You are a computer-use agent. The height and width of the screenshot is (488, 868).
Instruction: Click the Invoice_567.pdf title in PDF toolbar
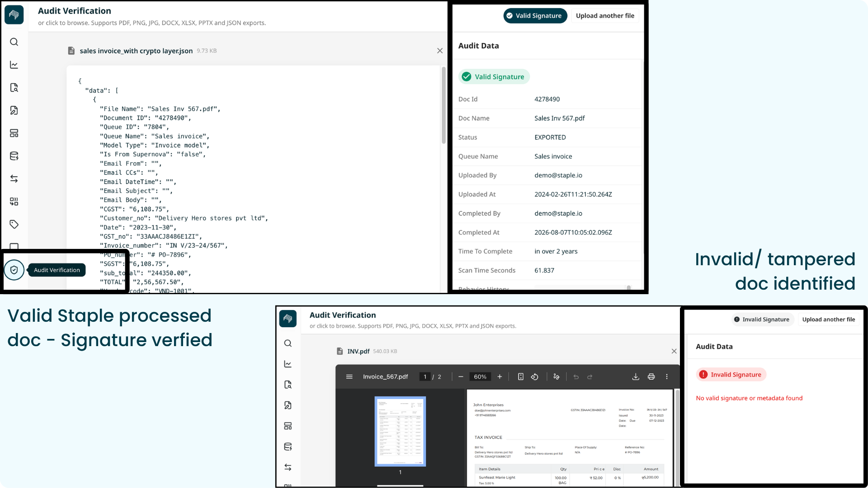pos(385,377)
